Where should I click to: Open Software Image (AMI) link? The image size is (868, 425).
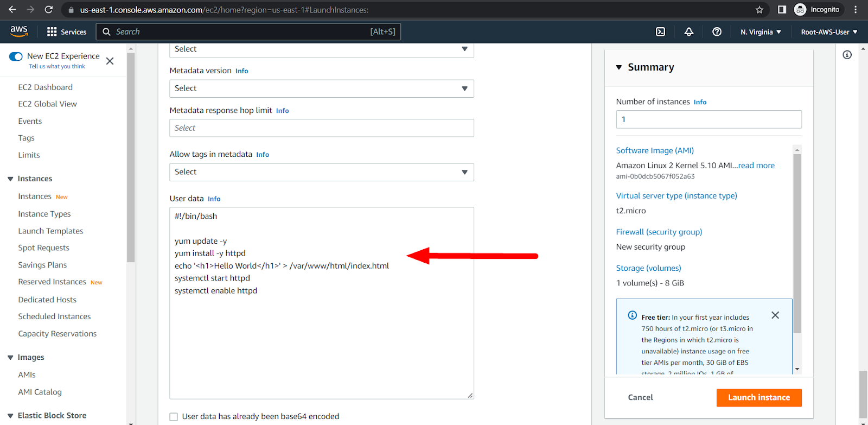[x=655, y=151]
